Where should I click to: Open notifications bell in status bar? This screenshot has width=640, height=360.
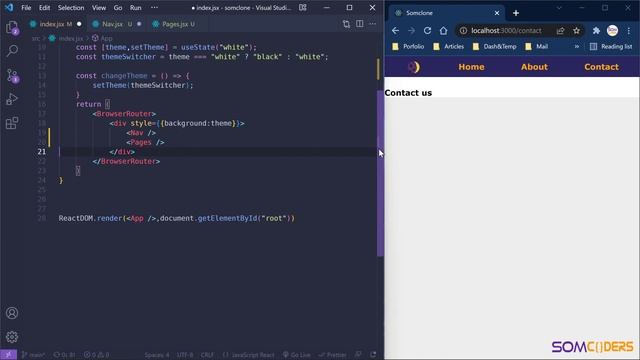tap(373, 355)
